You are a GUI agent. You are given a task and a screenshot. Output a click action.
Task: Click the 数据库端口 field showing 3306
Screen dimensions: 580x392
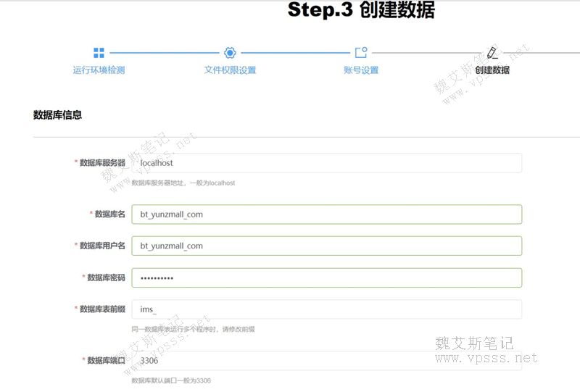(326, 360)
